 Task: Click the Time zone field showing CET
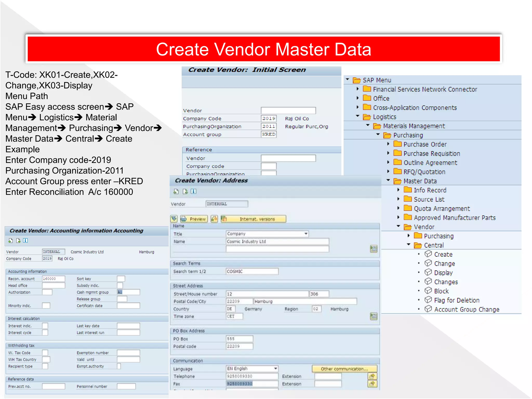pos(234,316)
